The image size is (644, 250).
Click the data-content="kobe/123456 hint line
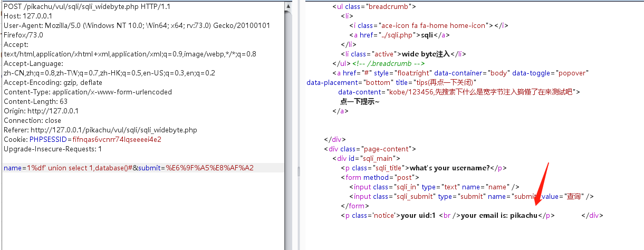[459, 92]
